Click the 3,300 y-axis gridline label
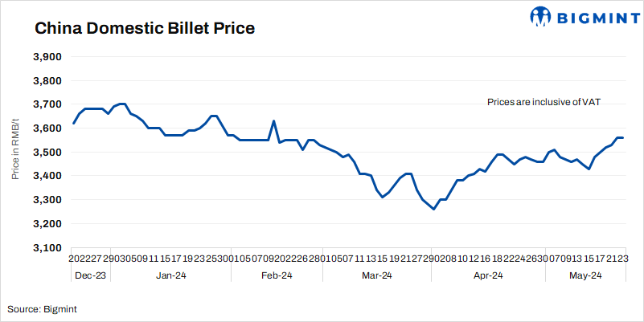Screen dimensions: 644x322 [x=48, y=200]
